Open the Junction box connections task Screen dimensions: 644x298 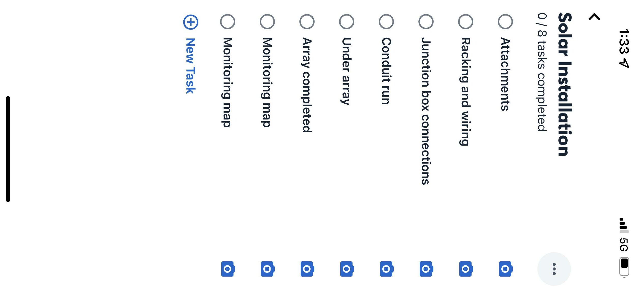coord(426,111)
